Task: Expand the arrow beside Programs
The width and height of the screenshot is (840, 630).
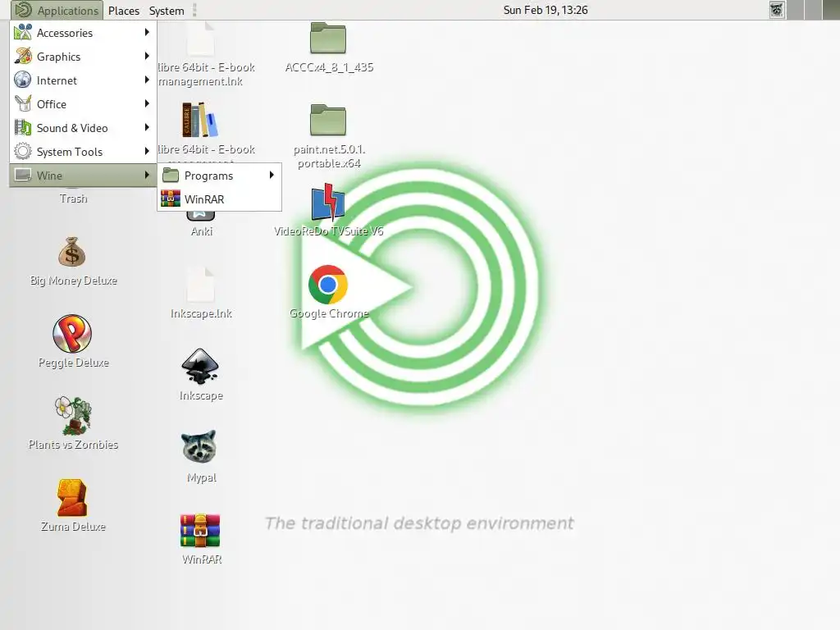Action: pos(272,175)
